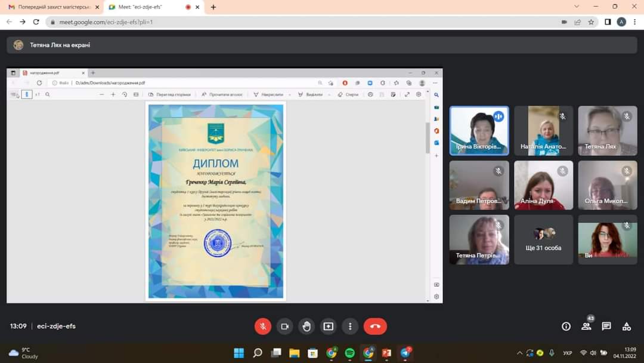Show the people list with 43 participants
644x363 pixels.
point(586,326)
